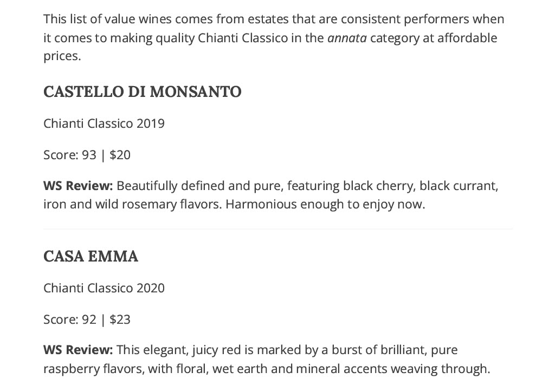
Task: Click the Score: 92 | $23 line
Action: coord(87,319)
